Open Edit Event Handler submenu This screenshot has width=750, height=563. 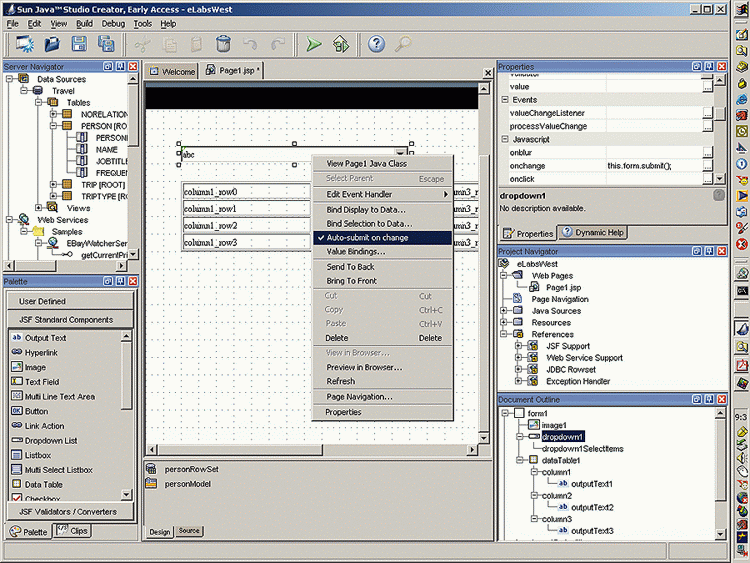coord(382,194)
